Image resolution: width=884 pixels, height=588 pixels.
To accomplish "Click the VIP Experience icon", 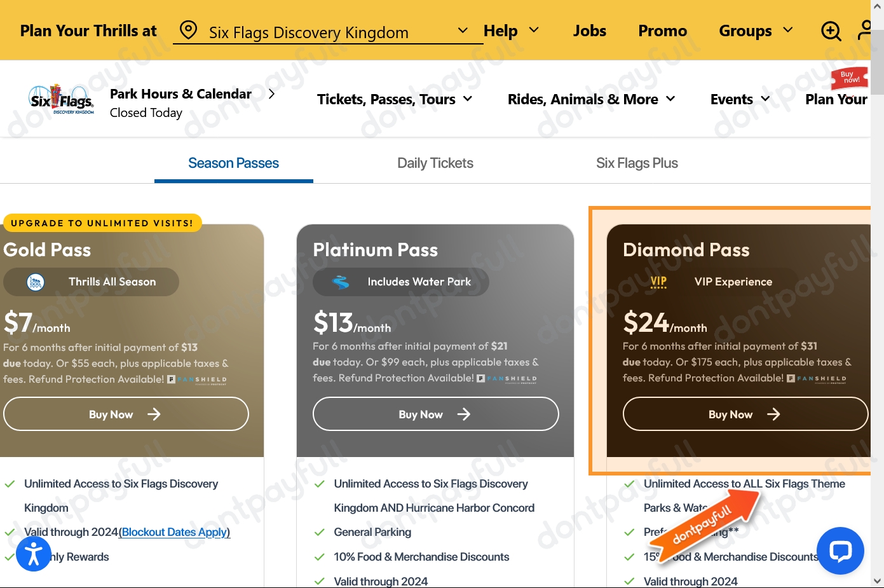I will coord(658,282).
